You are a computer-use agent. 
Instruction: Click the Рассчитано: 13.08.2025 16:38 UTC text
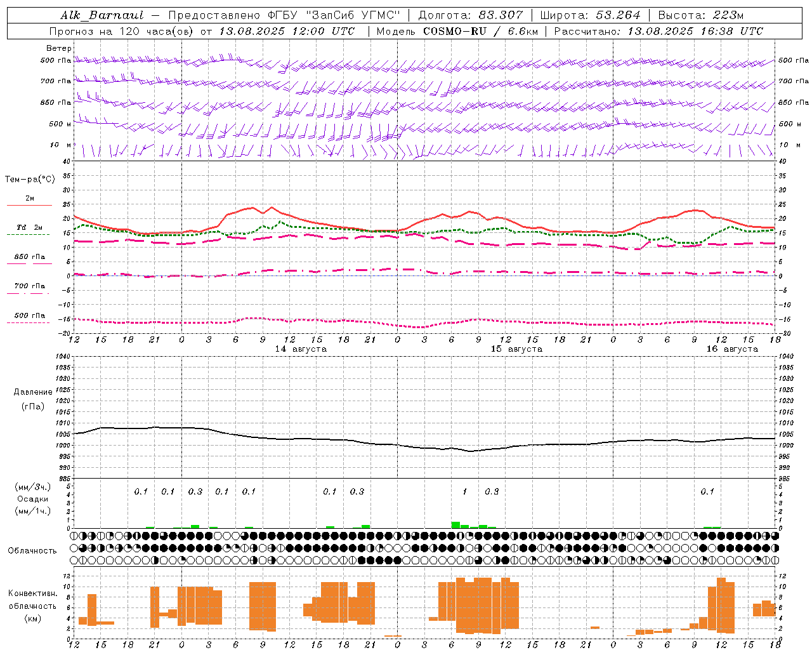(658, 31)
